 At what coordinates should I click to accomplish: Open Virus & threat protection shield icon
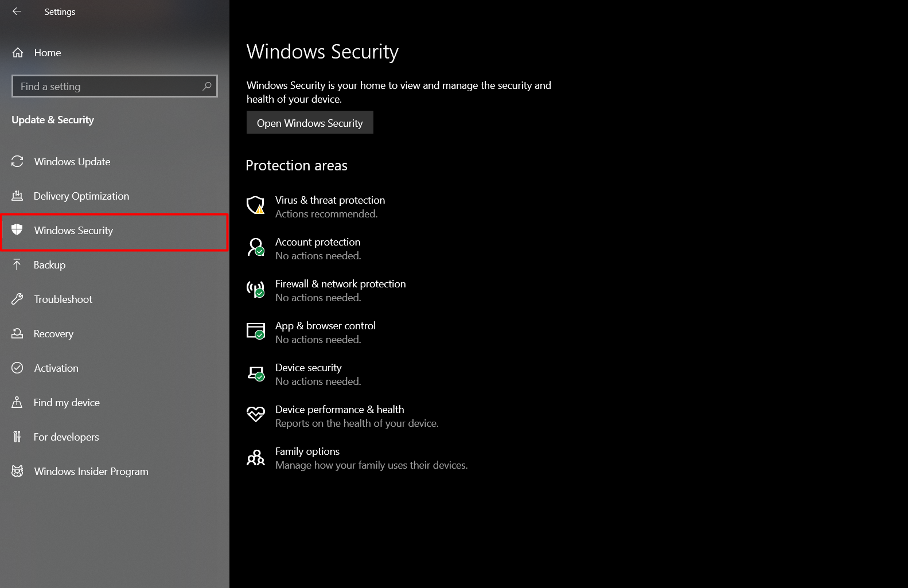coord(255,205)
